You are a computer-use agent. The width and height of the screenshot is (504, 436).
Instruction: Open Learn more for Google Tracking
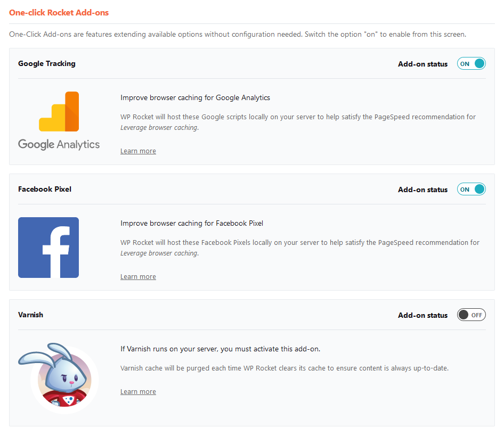138,151
